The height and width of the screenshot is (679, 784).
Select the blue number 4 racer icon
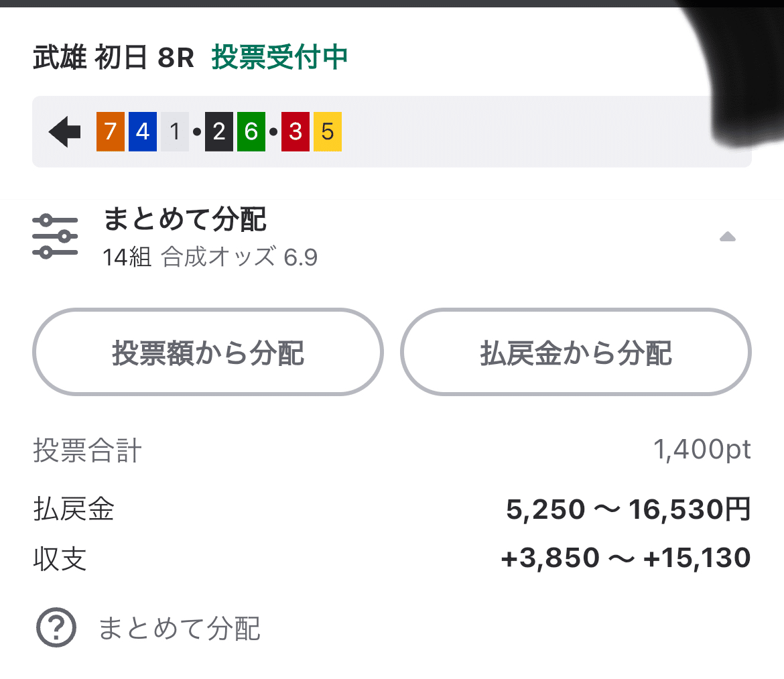pos(142,131)
